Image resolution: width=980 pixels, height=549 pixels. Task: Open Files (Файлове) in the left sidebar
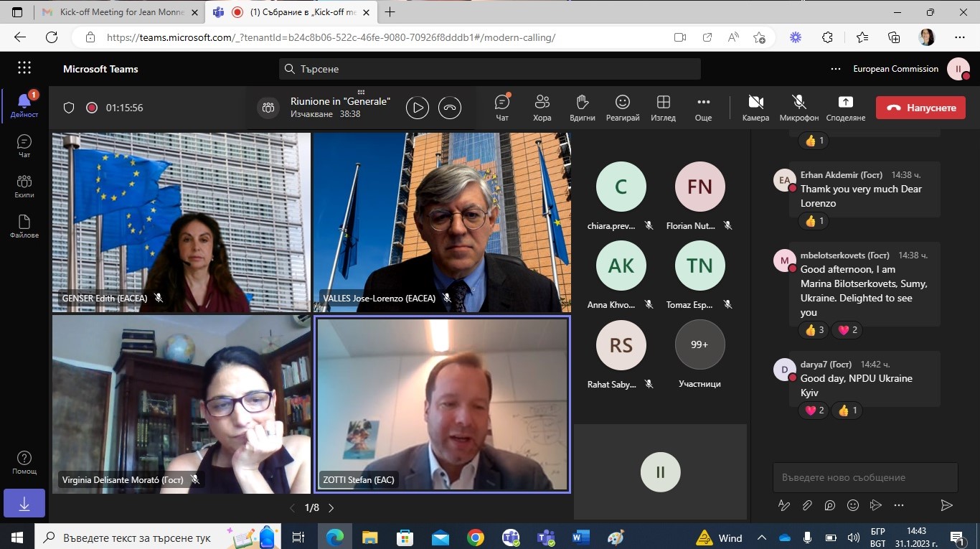24,226
